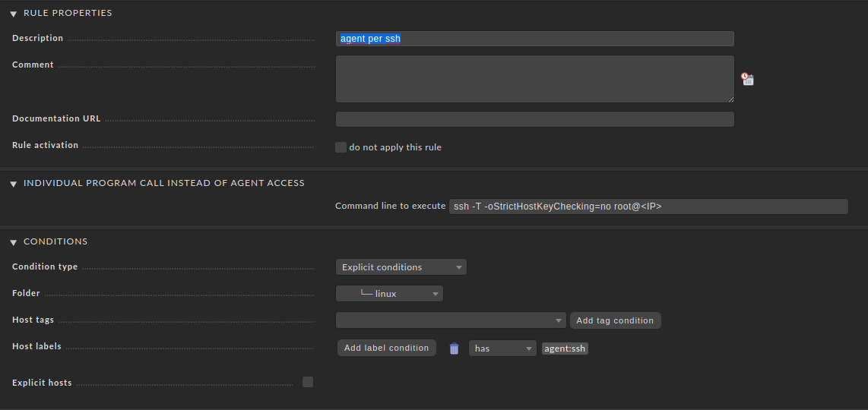The height and width of the screenshot is (410, 868).
Task: Open the Folder dropdown showing linux
Action: (389, 294)
